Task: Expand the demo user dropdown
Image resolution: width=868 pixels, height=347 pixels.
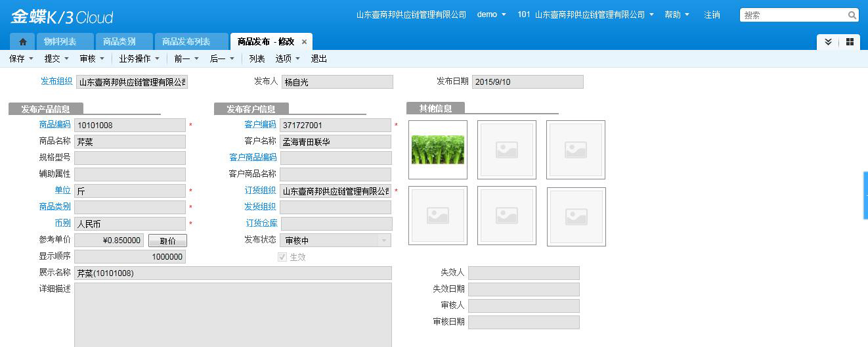Action: pos(491,14)
